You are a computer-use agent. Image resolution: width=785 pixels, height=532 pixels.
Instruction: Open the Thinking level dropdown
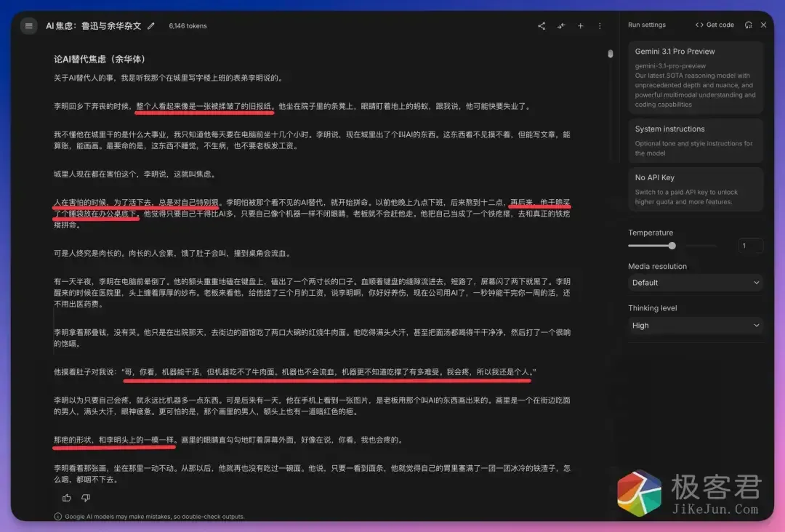tap(695, 325)
